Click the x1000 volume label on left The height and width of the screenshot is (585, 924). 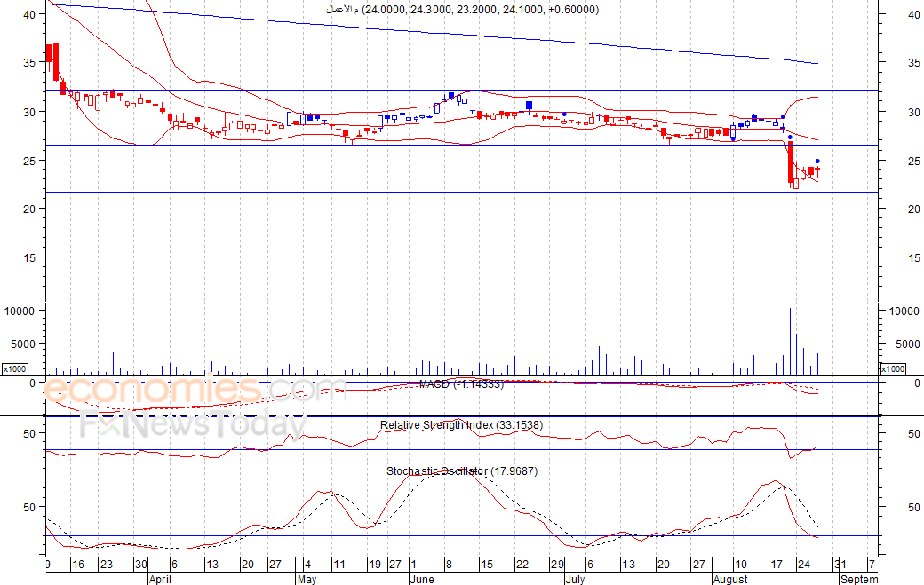pyautogui.click(x=15, y=369)
